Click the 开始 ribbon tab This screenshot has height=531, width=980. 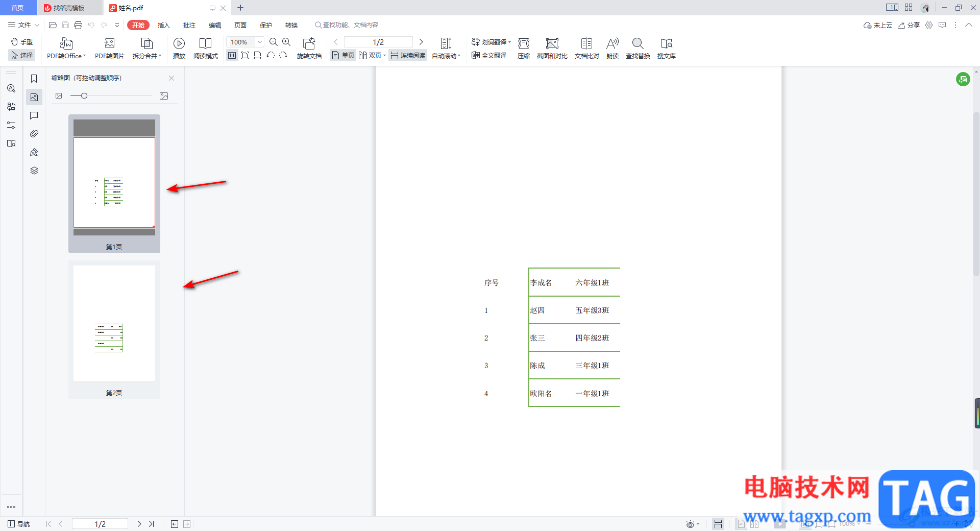(138, 25)
